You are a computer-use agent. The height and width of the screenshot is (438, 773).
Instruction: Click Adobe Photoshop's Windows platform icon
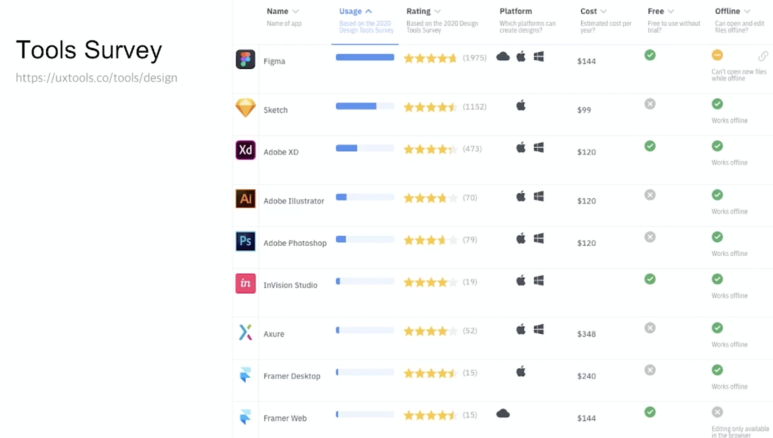point(538,238)
